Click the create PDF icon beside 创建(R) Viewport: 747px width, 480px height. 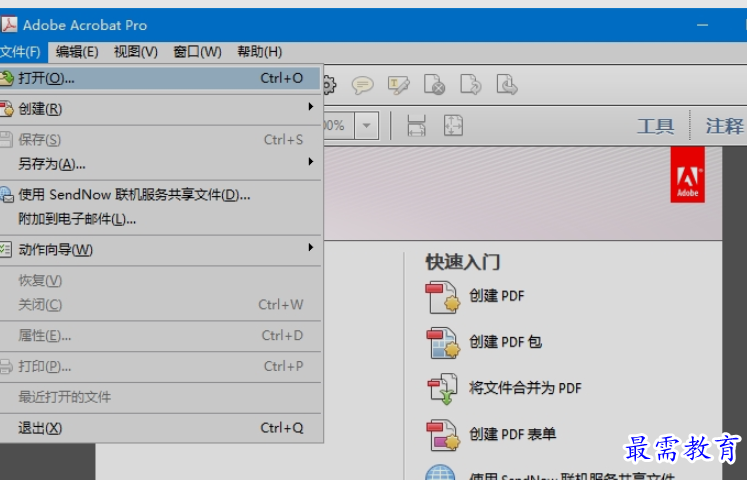tap(6, 109)
